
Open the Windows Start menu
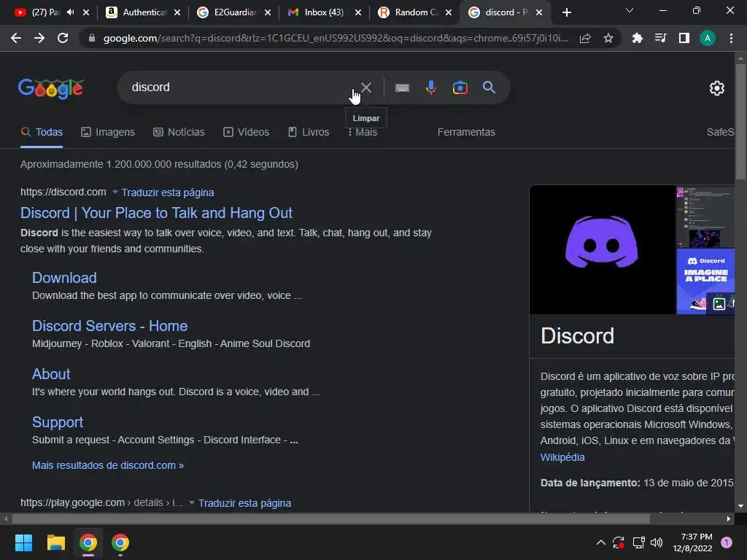point(23,542)
